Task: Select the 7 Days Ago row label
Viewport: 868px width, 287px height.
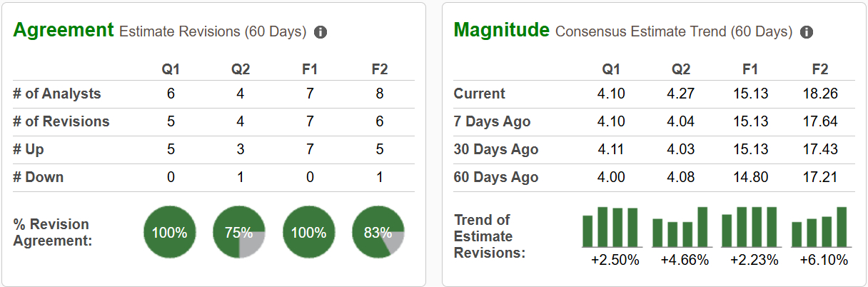Action: coord(493,121)
